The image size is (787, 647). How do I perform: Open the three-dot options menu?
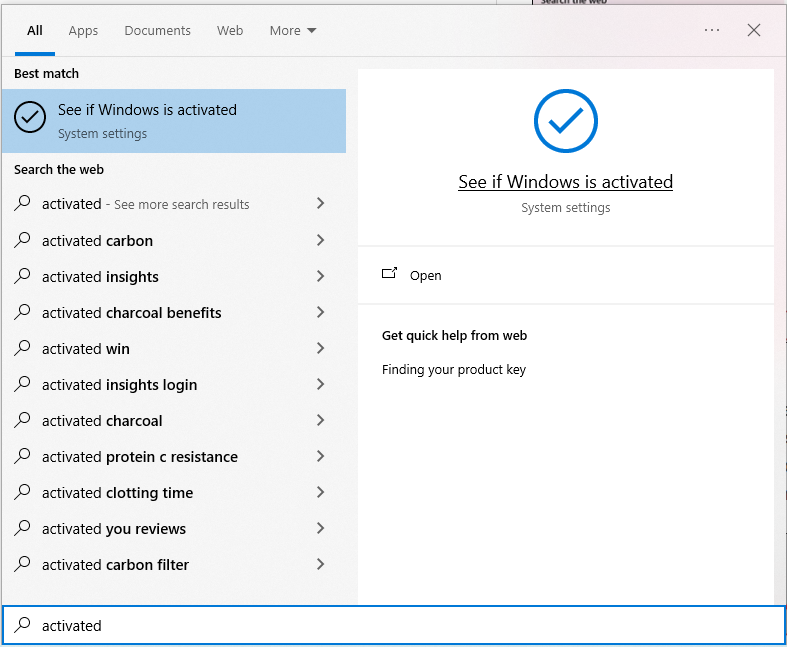[712, 30]
